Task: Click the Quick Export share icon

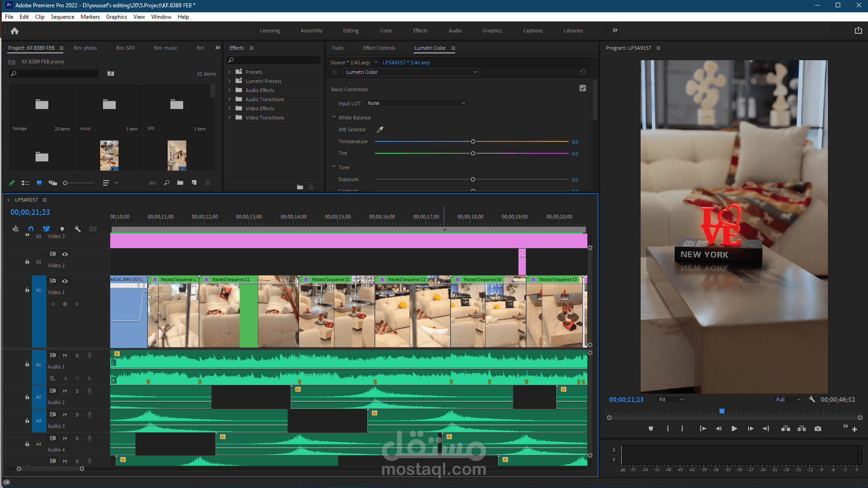Action: [858, 31]
